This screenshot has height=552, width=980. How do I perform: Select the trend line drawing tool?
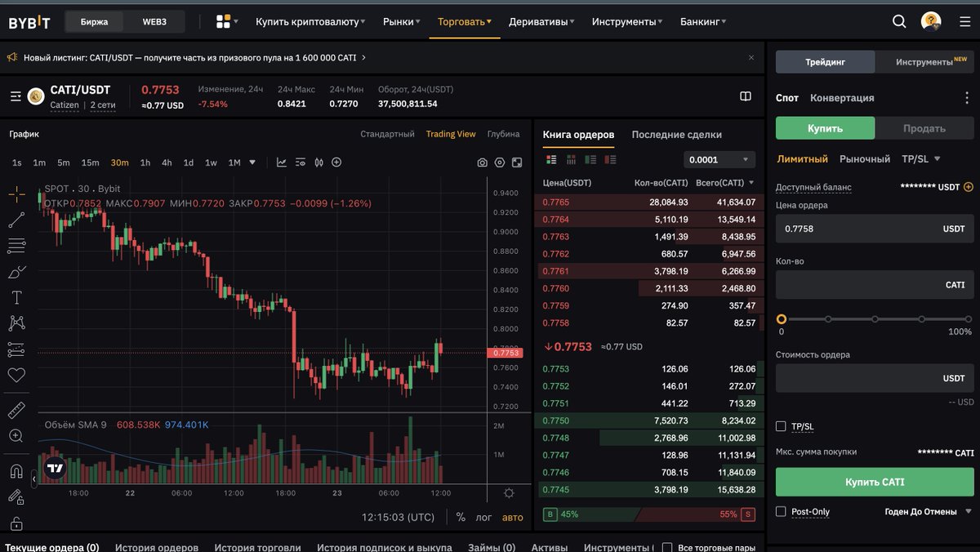(16, 220)
